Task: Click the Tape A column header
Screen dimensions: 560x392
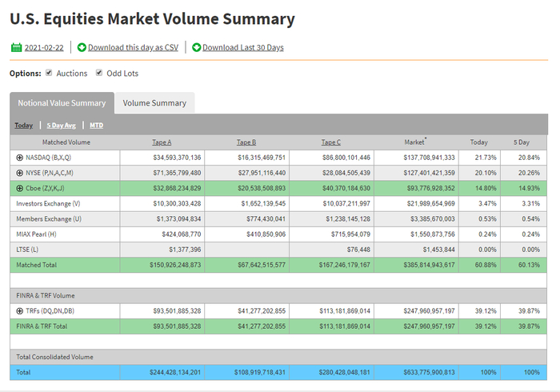Action: 162,142
